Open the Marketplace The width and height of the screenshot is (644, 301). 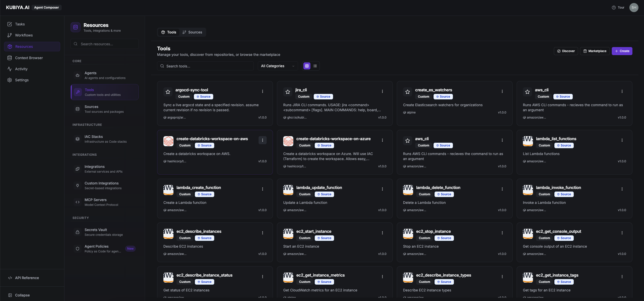[x=595, y=51]
